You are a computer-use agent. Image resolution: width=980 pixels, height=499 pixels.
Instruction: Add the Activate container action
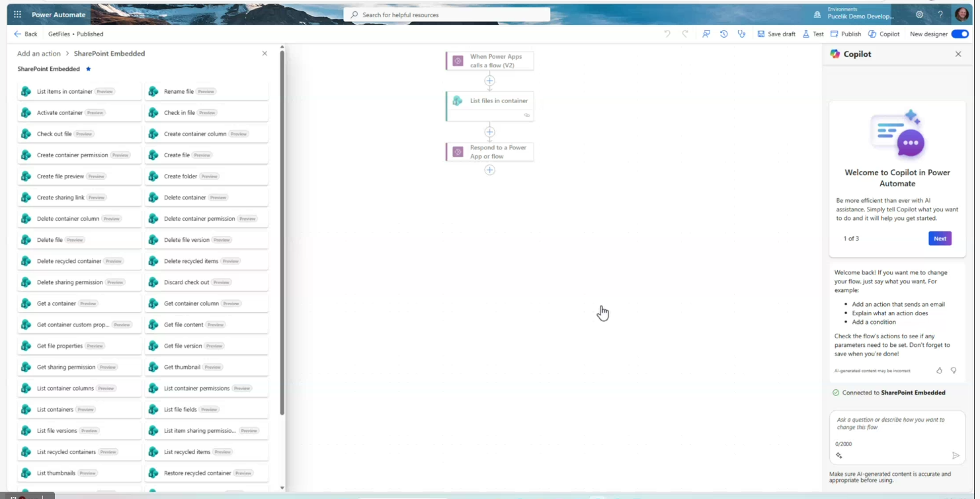[x=79, y=112]
